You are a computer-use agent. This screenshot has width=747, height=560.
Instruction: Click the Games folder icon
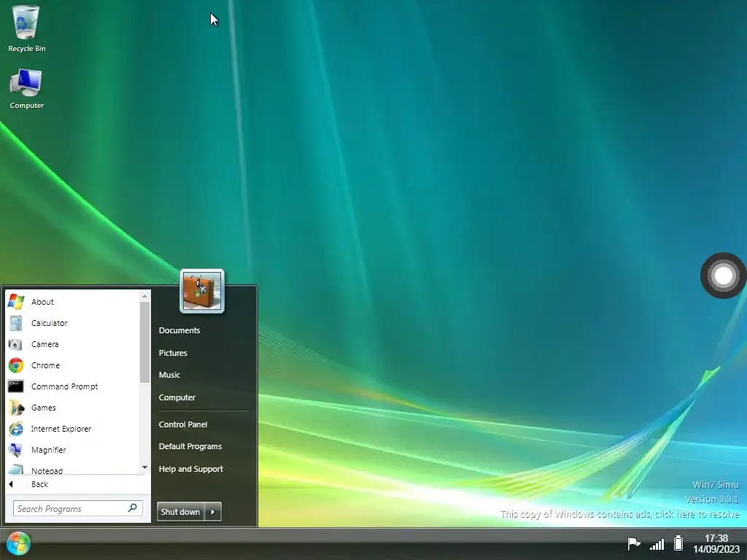pos(16,408)
